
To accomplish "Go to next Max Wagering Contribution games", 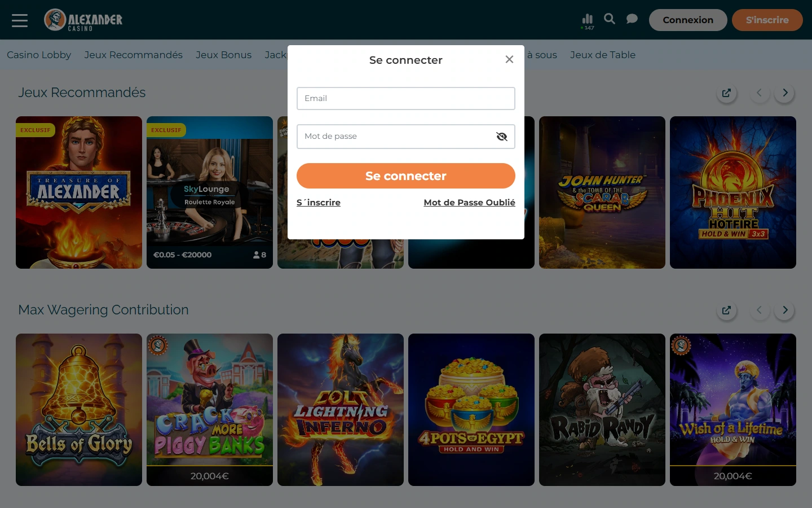I will point(785,310).
